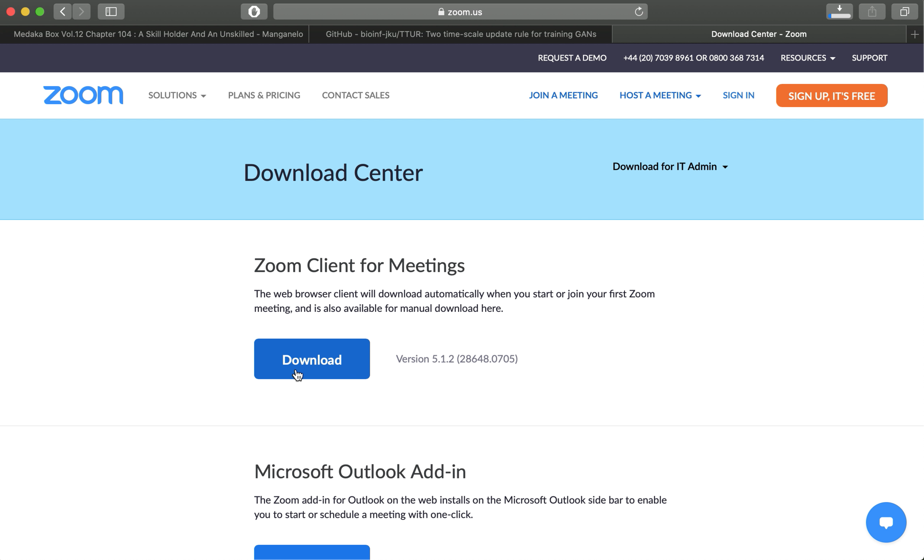Image resolution: width=924 pixels, height=560 pixels.
Task: Click SIGN UP, IT'S FREE
Action: (x=831, y=96)
